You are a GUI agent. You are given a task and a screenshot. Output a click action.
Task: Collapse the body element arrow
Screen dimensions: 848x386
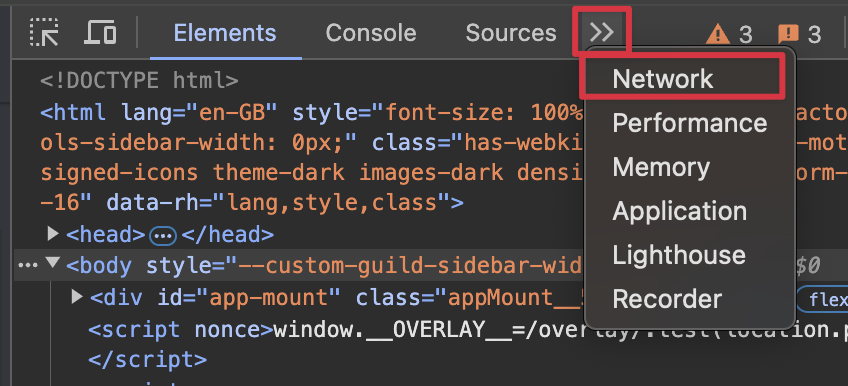coord(52,263)
